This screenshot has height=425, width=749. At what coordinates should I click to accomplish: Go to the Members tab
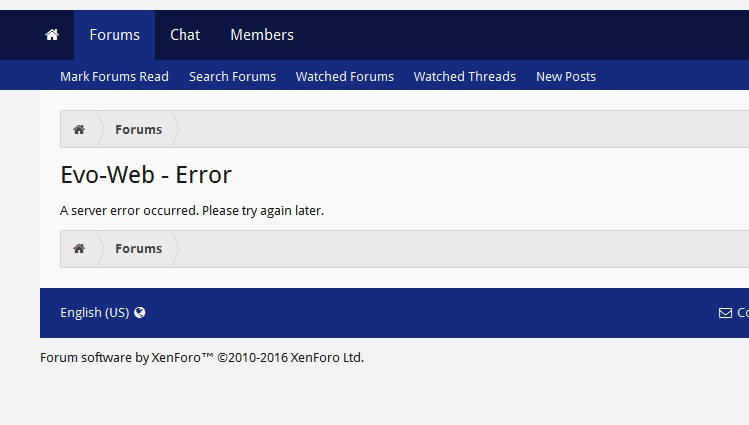(x=262, y=35)
